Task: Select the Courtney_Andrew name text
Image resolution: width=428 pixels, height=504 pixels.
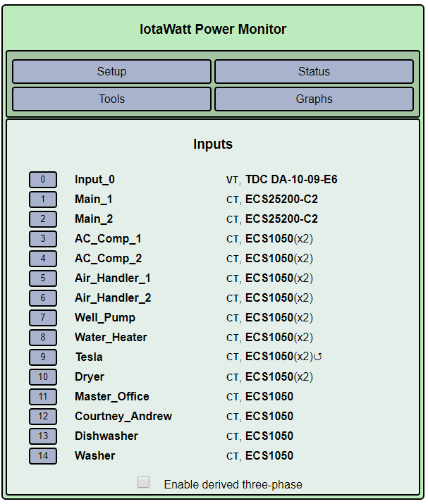Action: point(123,417)
